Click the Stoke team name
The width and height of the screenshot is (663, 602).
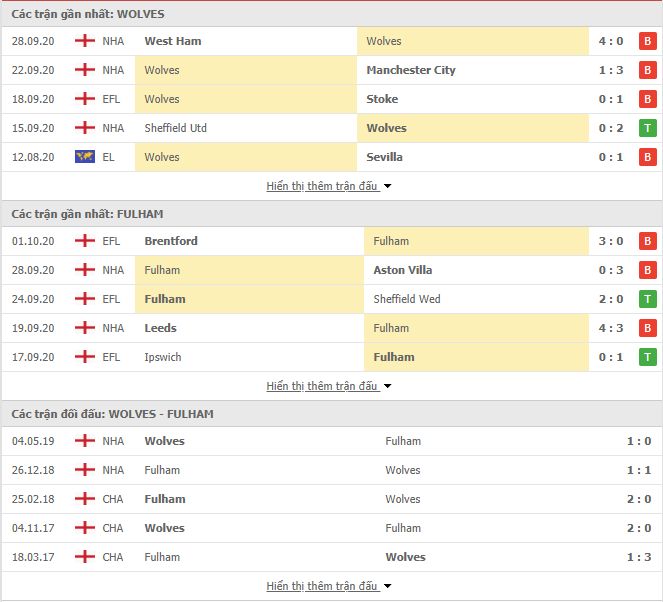(x=382, y=99)
